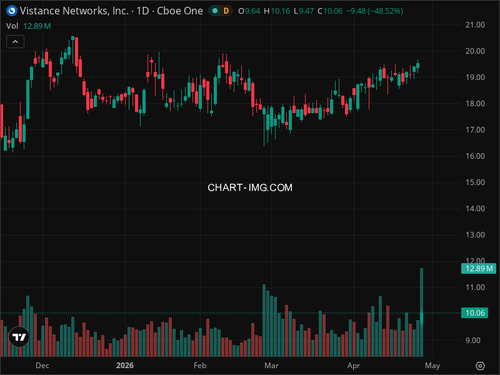Click the close value C10.06
This screenshot has width=500, height=375.
[330, 11]
